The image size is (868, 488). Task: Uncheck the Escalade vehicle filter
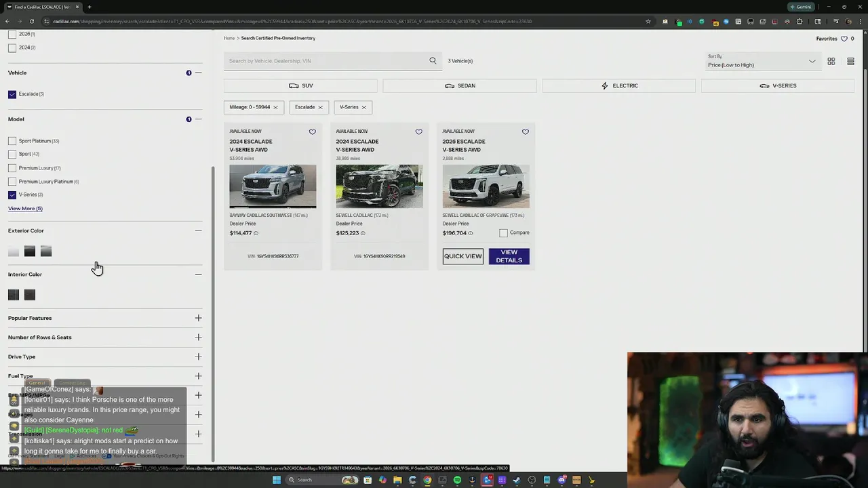(x=12, y=94)
